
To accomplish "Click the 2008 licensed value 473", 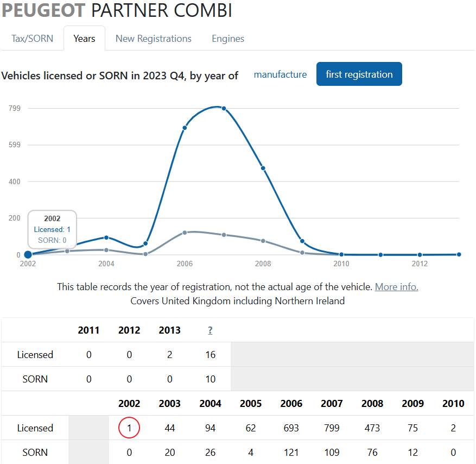I will (372, 428).
